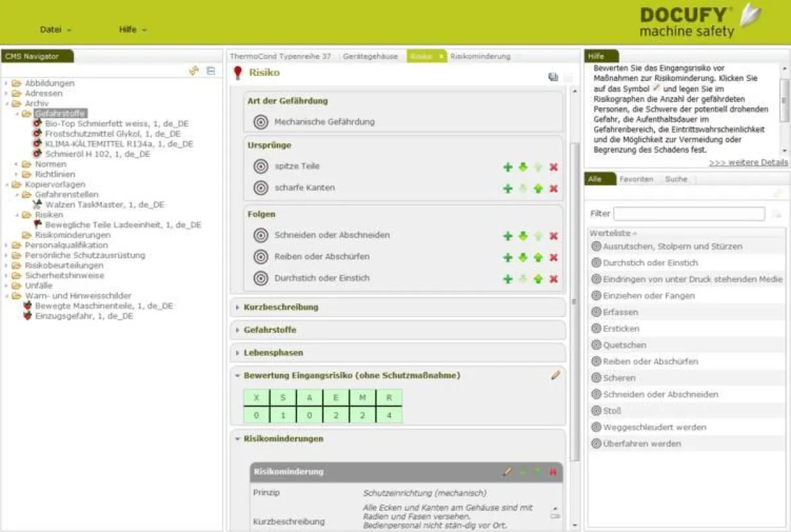791x532 pixels.
Task: Open the Risikominderung breadcrumb tab
Action: pos(481,56)
